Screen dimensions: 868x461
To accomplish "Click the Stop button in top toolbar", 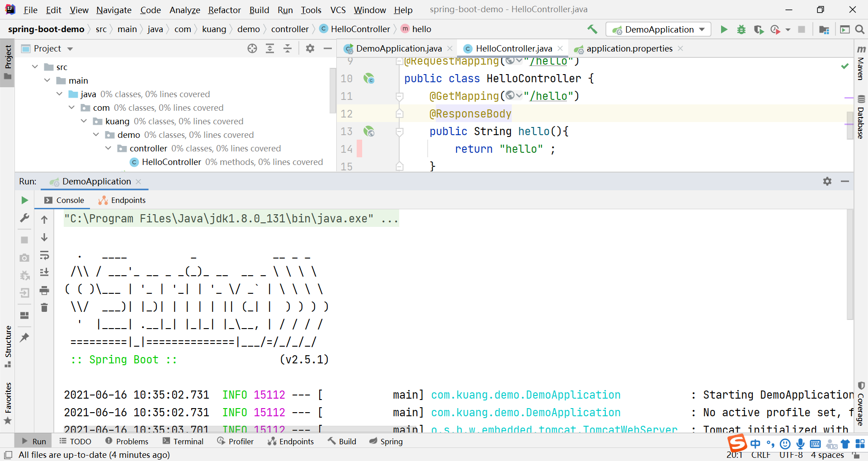I will coord(802,29).
